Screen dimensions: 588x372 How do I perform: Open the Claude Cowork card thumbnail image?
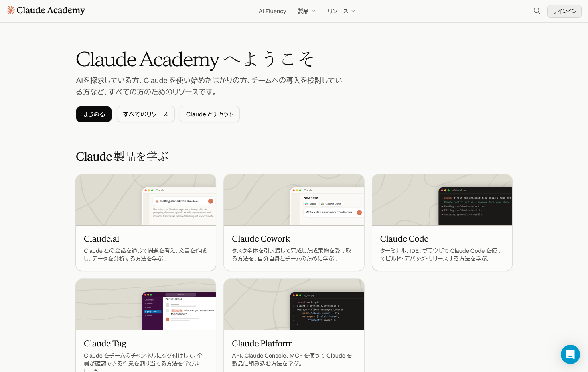pyautogui.click(x=294, y=200)
